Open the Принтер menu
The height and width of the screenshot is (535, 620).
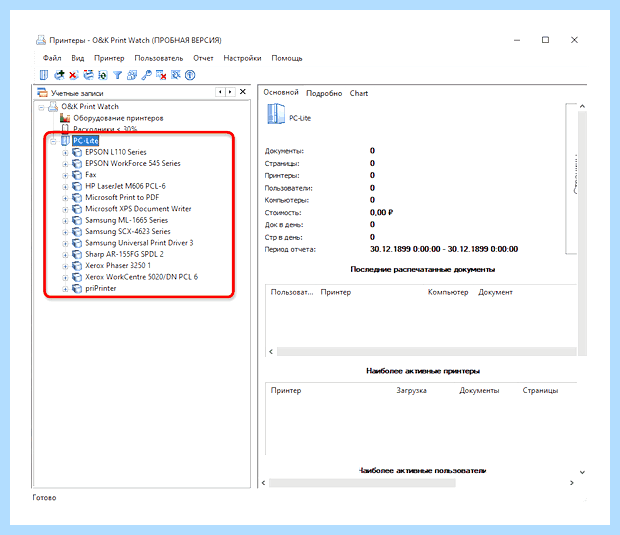coord(109,58)
